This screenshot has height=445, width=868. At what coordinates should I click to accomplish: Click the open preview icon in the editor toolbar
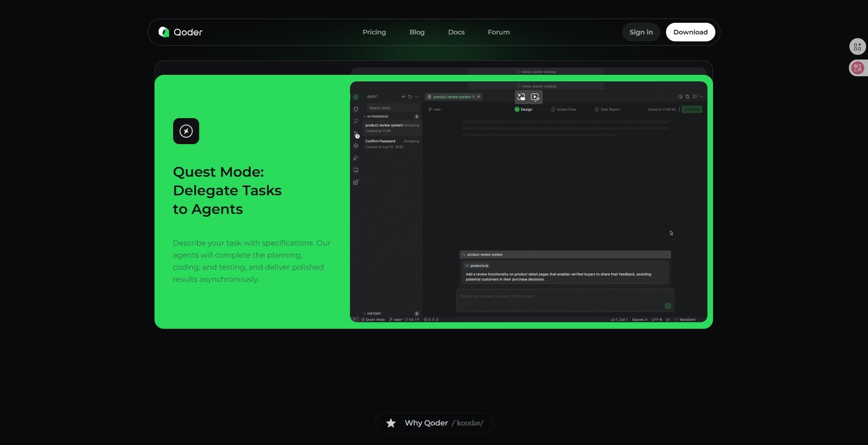pyautogui.click(x=680, y=97)
